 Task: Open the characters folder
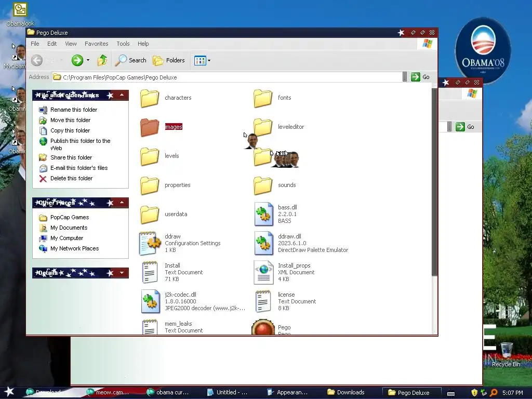tap(166, 98)
